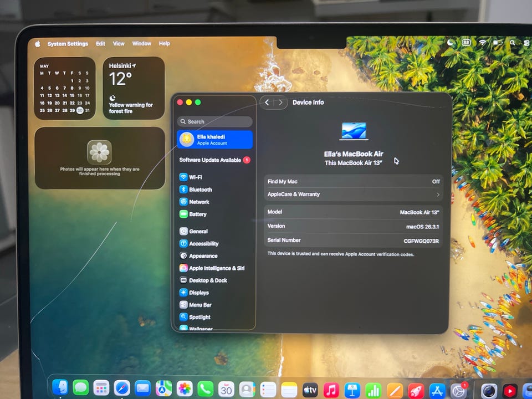Open Notes from the Dock
Screen dimensions: 532x399
[289, 390]
